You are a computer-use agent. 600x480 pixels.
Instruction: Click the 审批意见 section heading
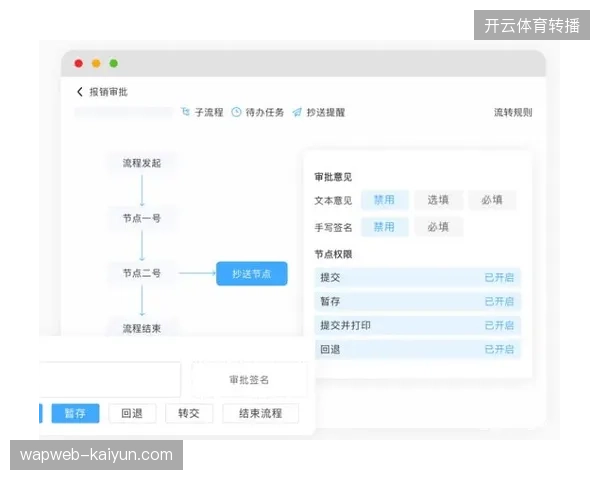click(x=333, y=177)
